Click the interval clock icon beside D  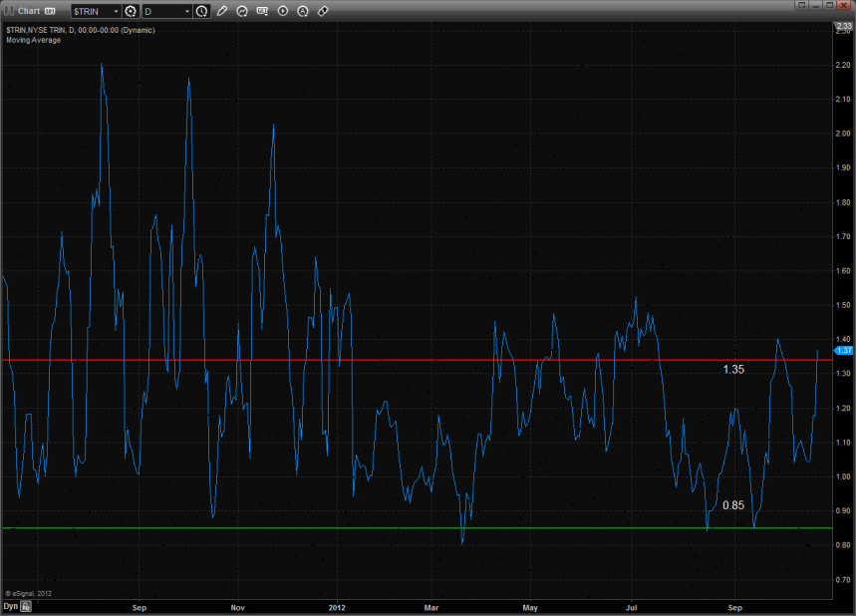(x=202, y=11)
